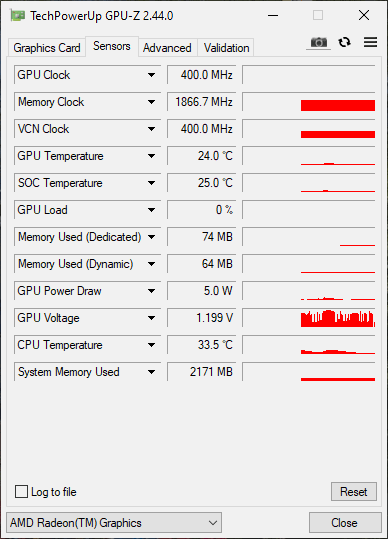Click the GPU-Z app icon in title bar
This screenshot has height=539, width=388.
coord(18,15)
